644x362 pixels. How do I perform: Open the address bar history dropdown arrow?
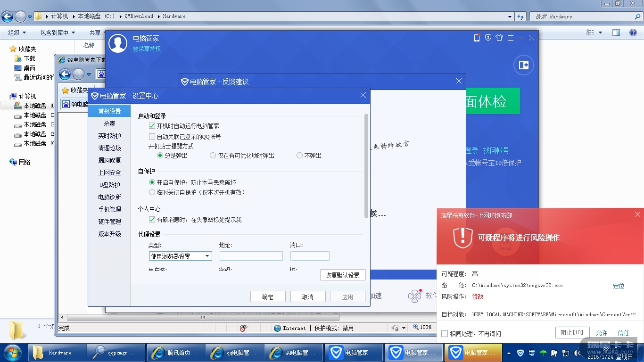tap(510, 16)
